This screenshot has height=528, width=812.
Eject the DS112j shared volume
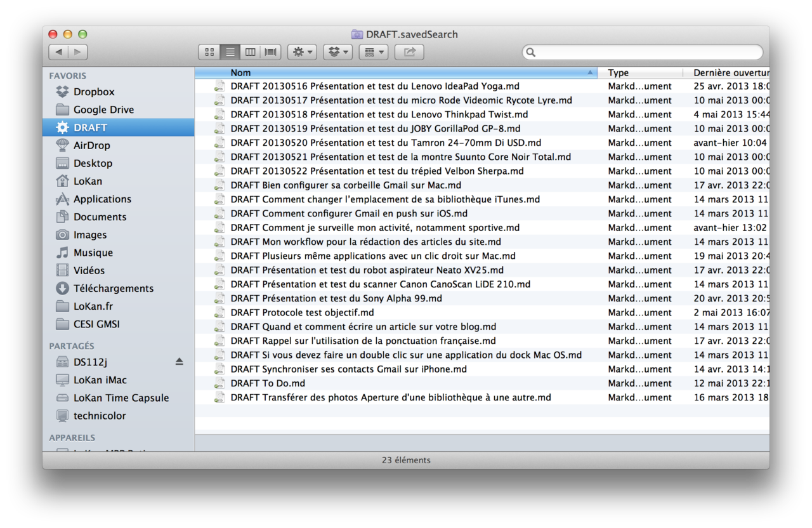pos(179,362)
